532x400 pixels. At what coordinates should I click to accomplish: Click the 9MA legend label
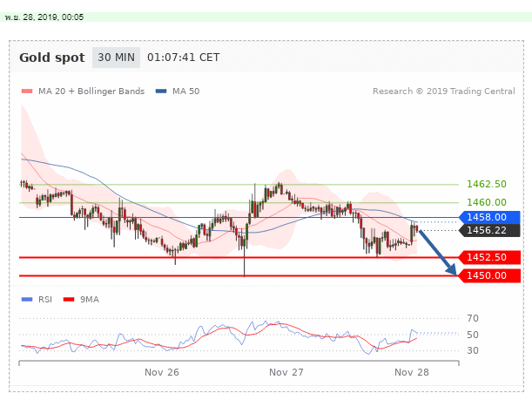[90, 299]
